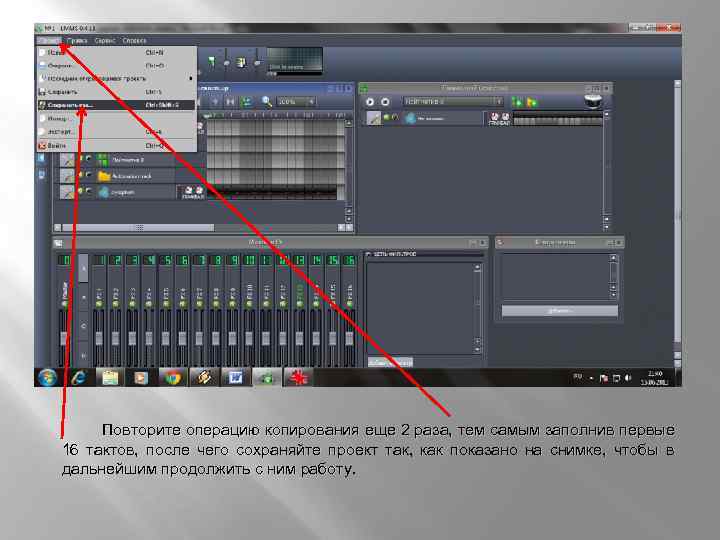Play the beat in Beat+Bassline Editor
The image size is (720, 540).
pyautogui.click(x=370, y=102)
